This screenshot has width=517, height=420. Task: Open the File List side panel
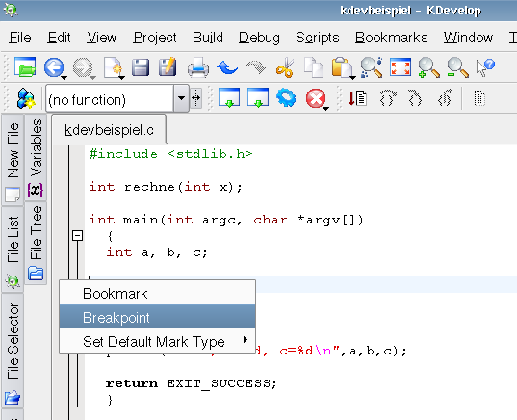(13, 249)
